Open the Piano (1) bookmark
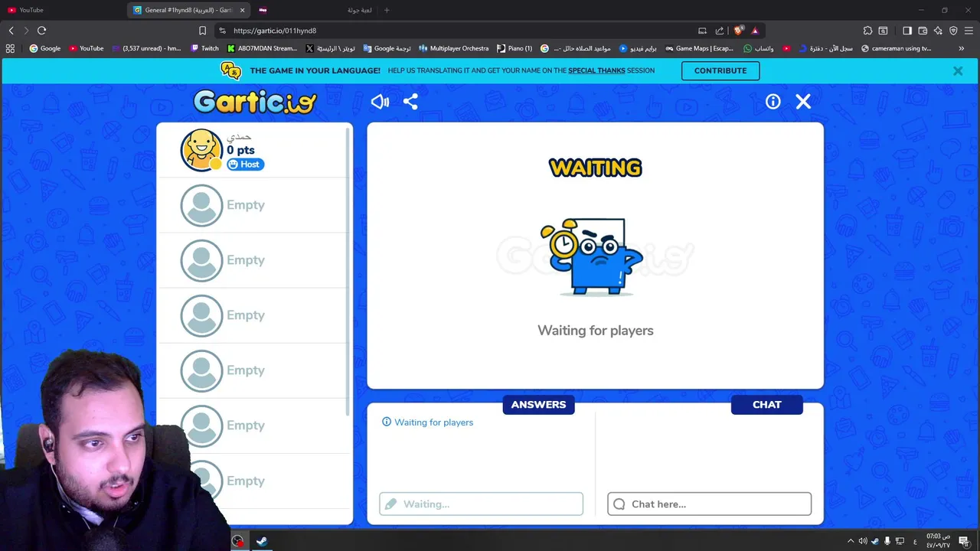 (514, 48)
